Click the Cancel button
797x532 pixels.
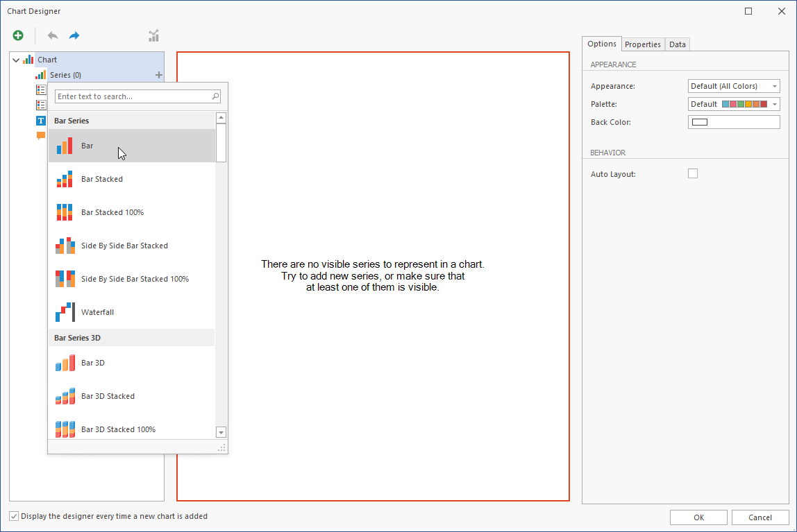[x=760, y=517]
